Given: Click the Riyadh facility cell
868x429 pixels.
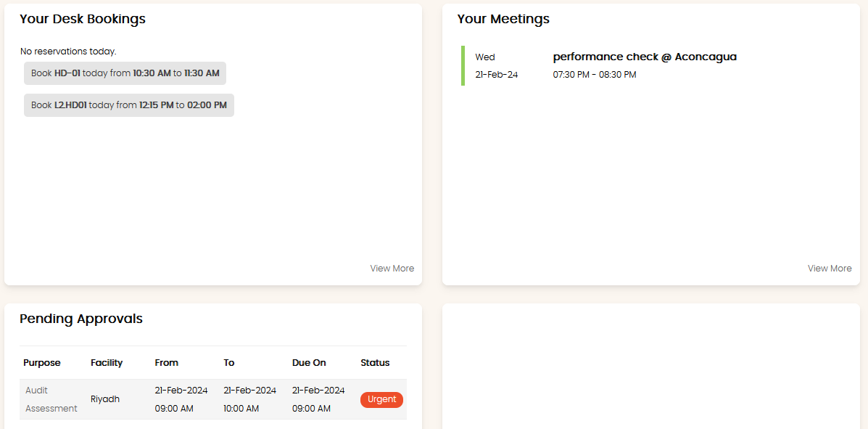Looking at the screenshot, I should pyautogui.click(x=105, y=399).
